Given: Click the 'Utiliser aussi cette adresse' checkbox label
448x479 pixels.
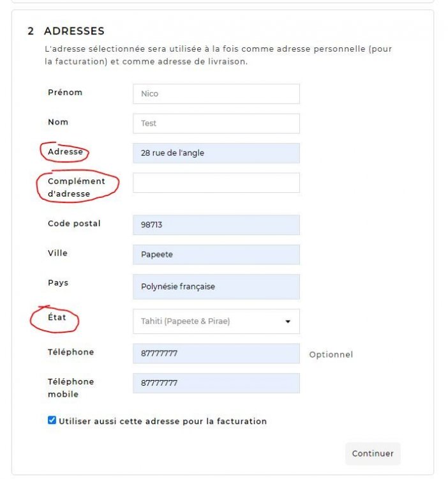Looking at the screenshot, I should coord(163,422).
